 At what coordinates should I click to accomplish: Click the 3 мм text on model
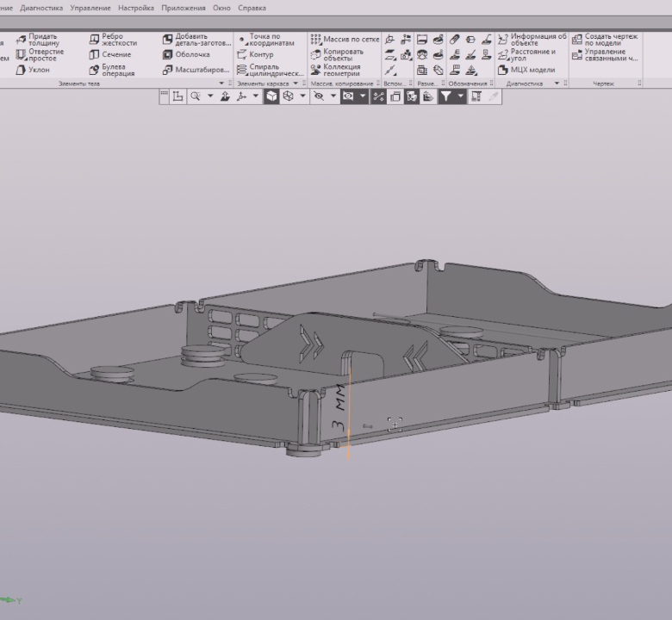pos(339,409)
